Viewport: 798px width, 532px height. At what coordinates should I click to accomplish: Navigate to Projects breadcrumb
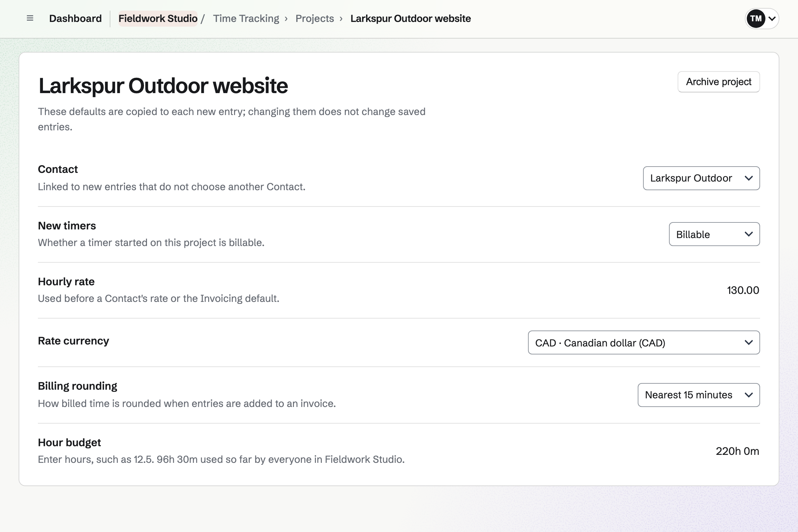point(315,18)
